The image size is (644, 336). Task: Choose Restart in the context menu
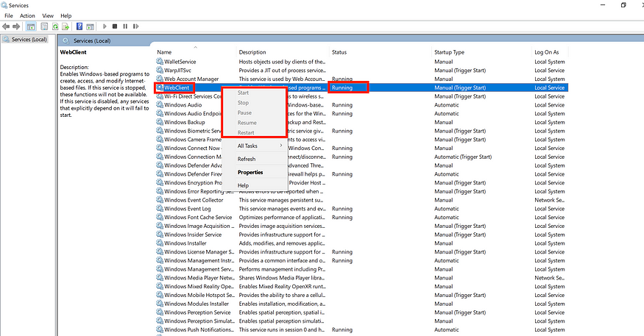tap(246, 132)
